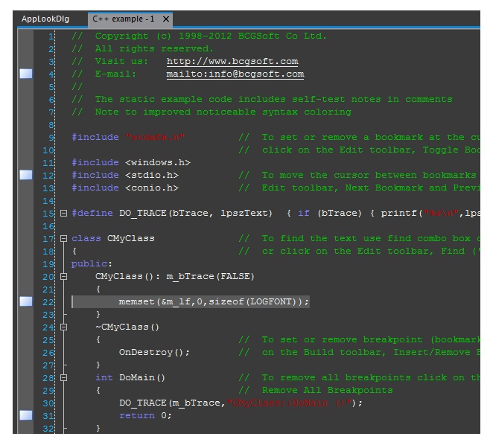Place cursor on the memset code line

click(213, 301)
